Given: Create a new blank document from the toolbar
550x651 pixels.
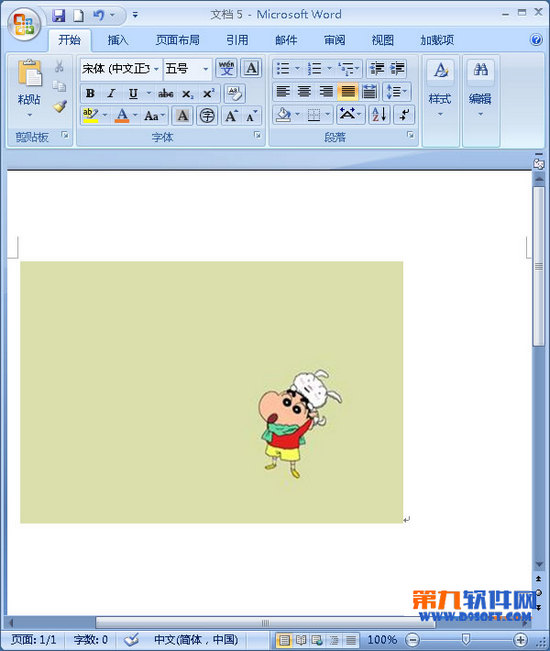Looking at the screenshot, I should click(78, 16).
